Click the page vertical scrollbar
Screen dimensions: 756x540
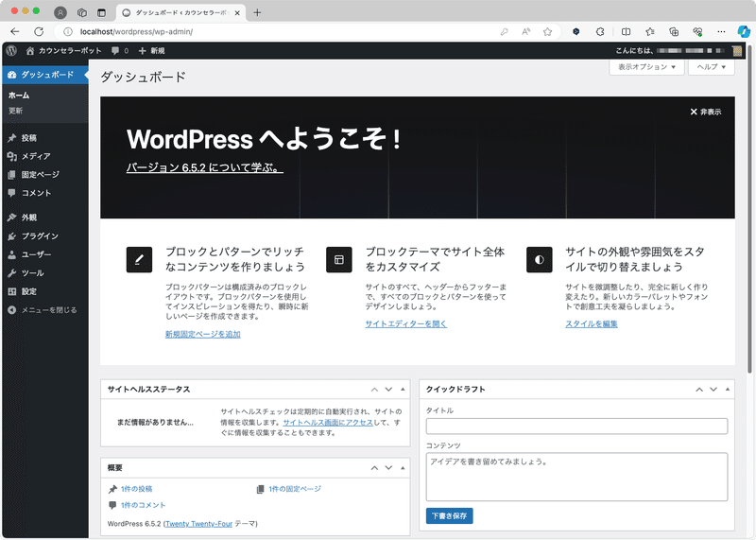coord(749,207)
